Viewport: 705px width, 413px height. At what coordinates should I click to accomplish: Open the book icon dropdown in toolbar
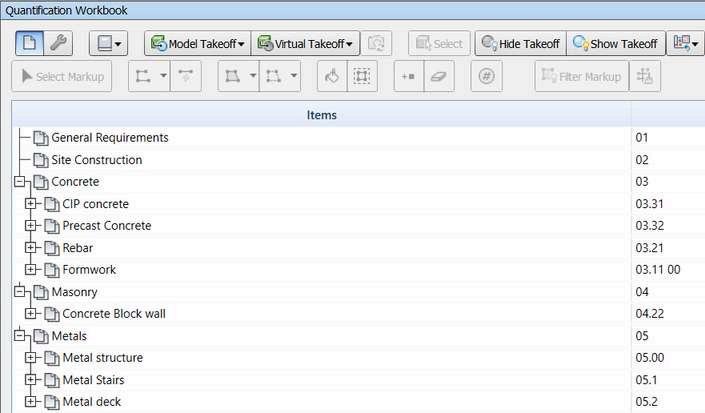tap(108, 44)
